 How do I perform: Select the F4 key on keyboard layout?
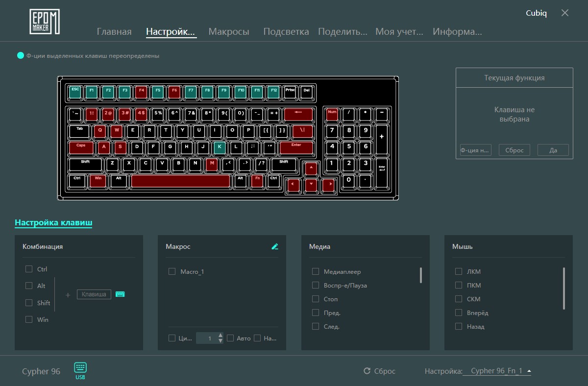[x=141, y=92]
